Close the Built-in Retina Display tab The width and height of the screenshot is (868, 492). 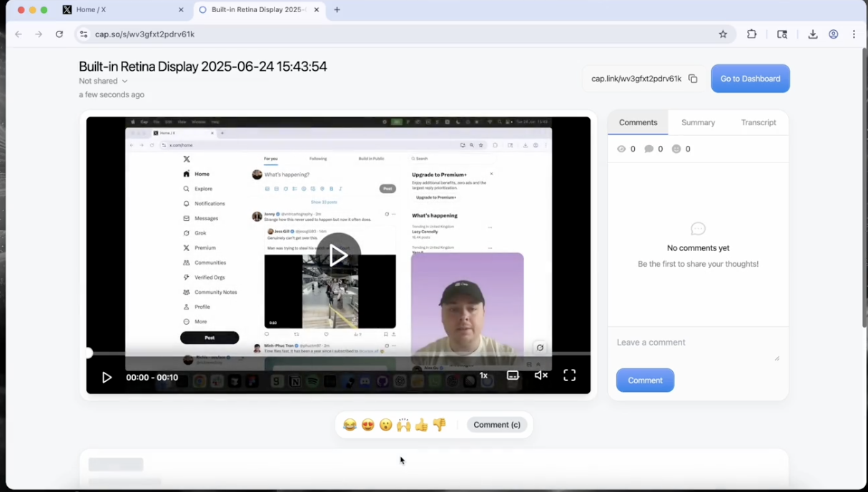coord(317,10)
